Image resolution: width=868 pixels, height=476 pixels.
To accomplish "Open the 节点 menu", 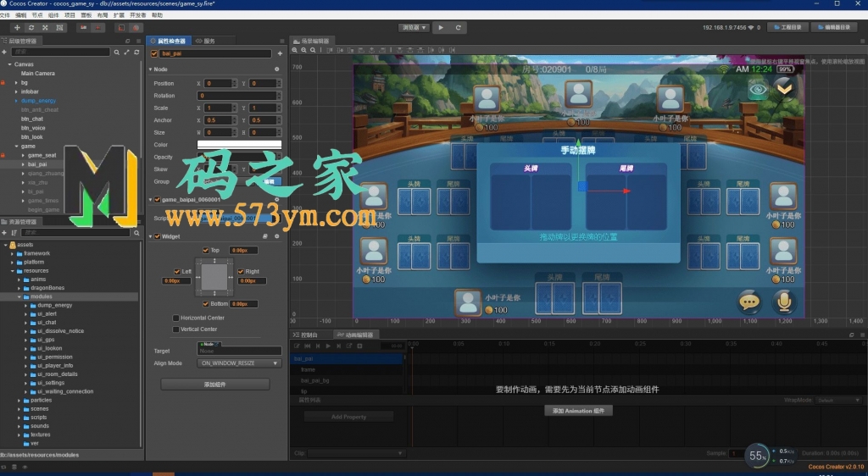I will (36, 15).
